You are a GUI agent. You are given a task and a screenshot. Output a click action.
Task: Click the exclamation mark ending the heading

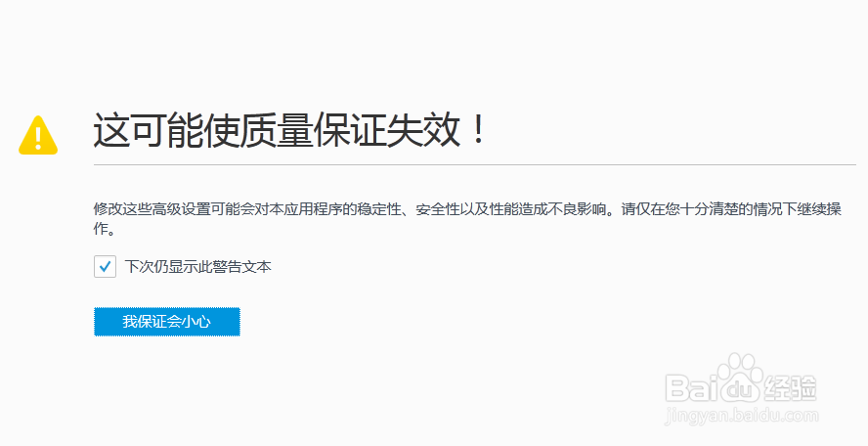click(x=479, y=130)
